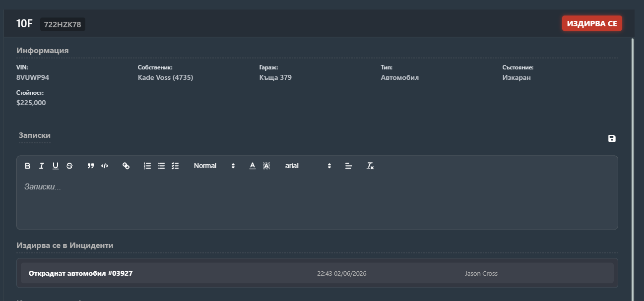Open the text alignment picker
Screen dimensions: 644x301
pos(349,166)
